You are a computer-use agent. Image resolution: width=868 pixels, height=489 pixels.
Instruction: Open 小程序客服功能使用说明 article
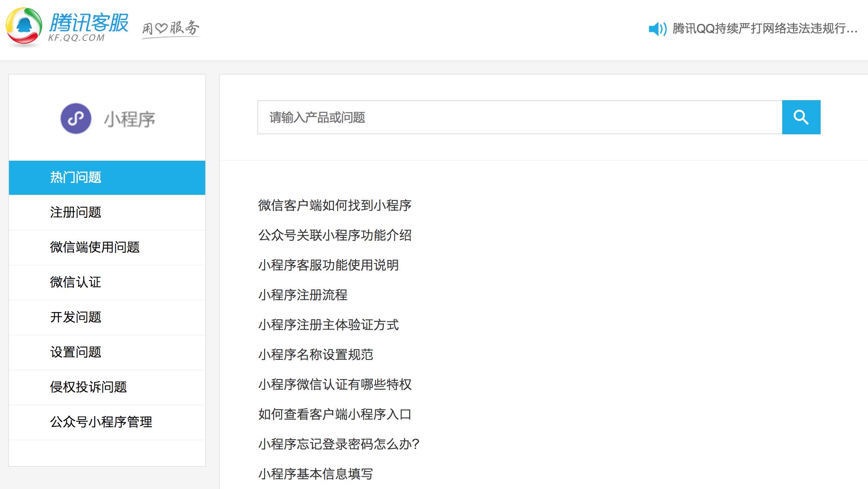(x=329, y=265)
